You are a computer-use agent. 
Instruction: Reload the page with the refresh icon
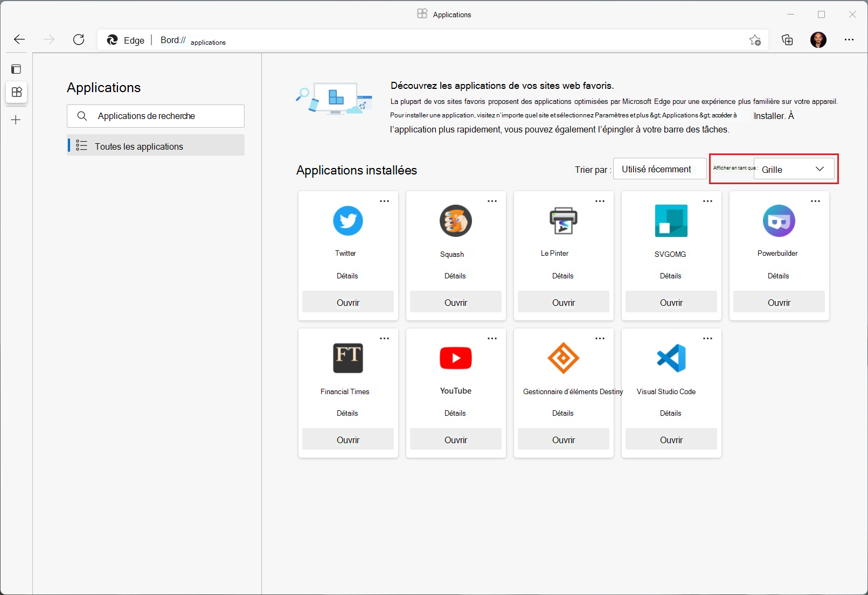click(x=79, y=39)
